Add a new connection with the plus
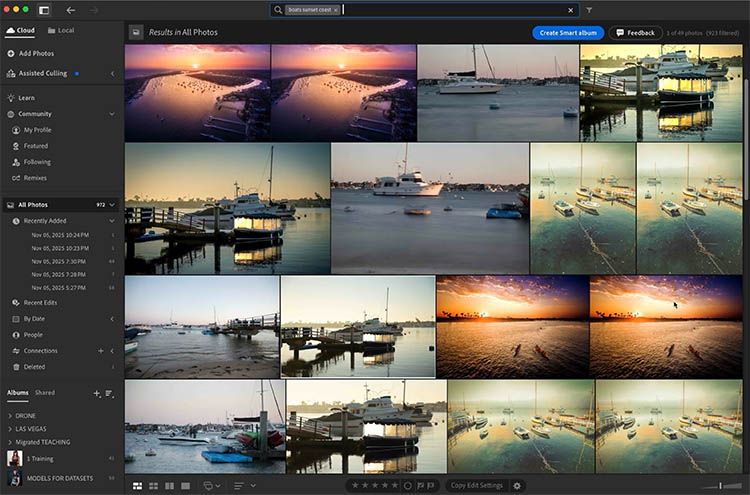 pyautogui.click(x=100, y=351)
